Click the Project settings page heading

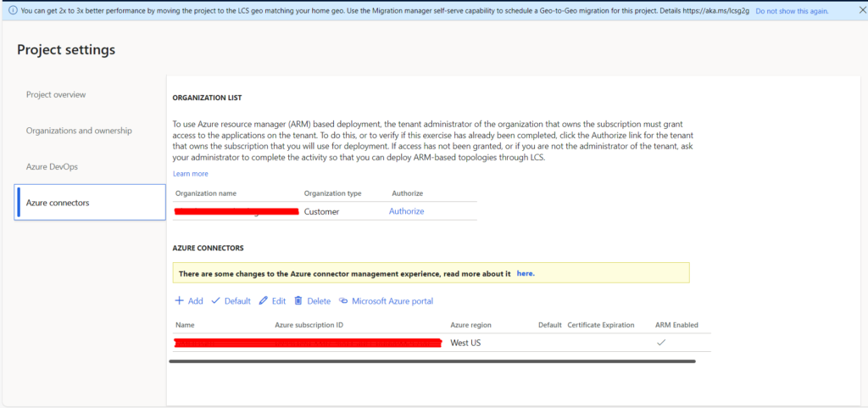[66, 50]
